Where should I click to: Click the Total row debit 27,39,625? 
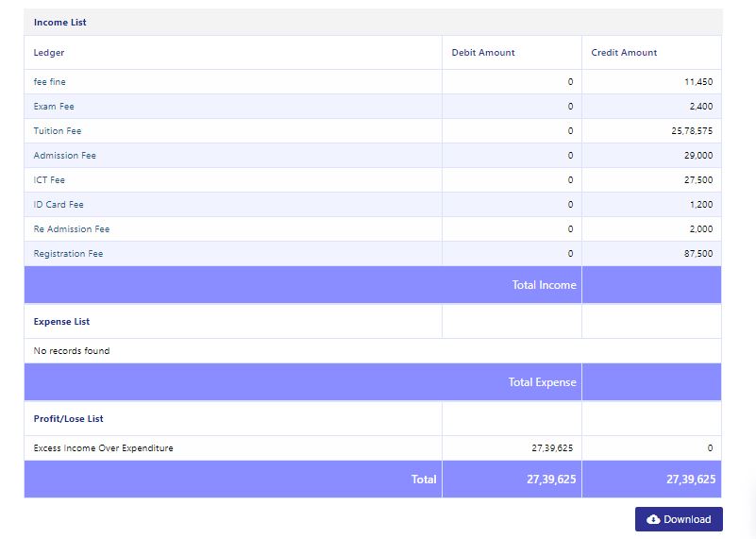551,480
